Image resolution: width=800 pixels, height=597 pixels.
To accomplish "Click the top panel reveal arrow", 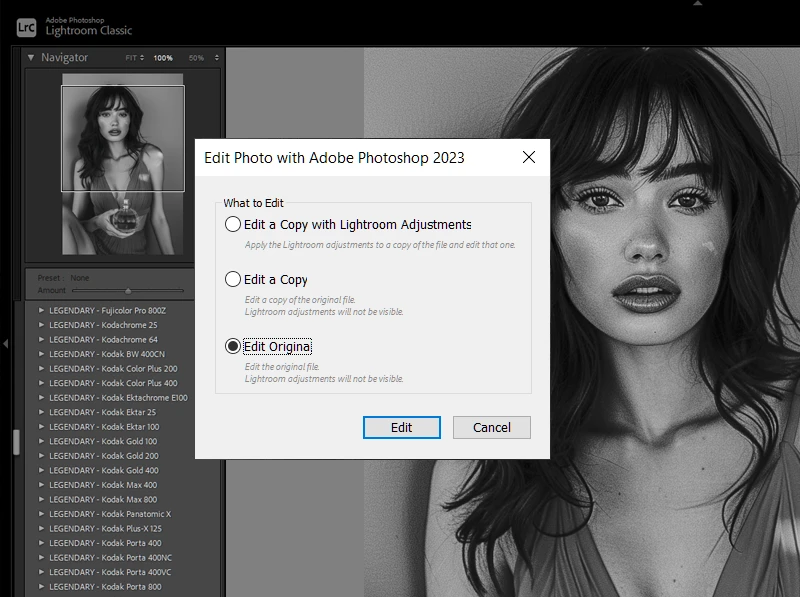I will point(697,3).
